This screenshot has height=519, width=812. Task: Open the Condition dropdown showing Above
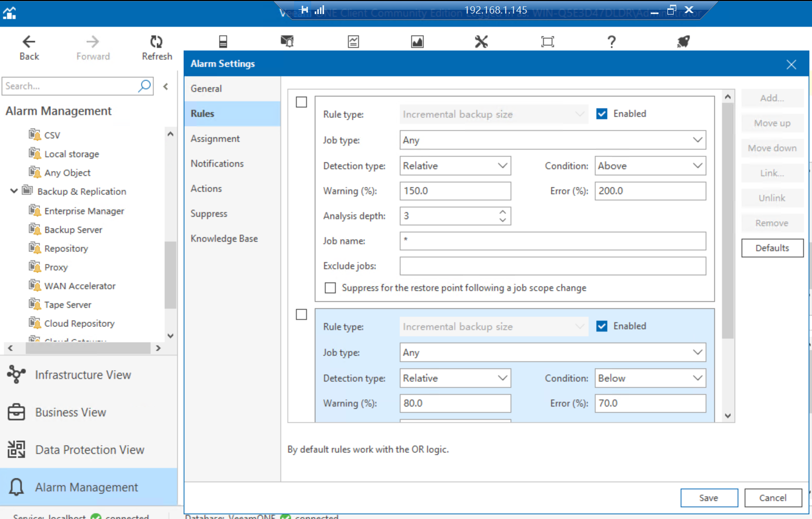650,166
